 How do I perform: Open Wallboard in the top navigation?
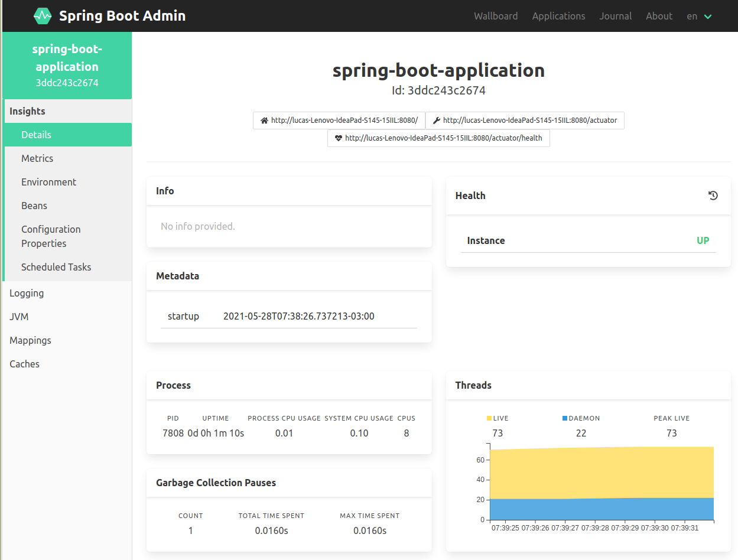click(x=496, y=16)
